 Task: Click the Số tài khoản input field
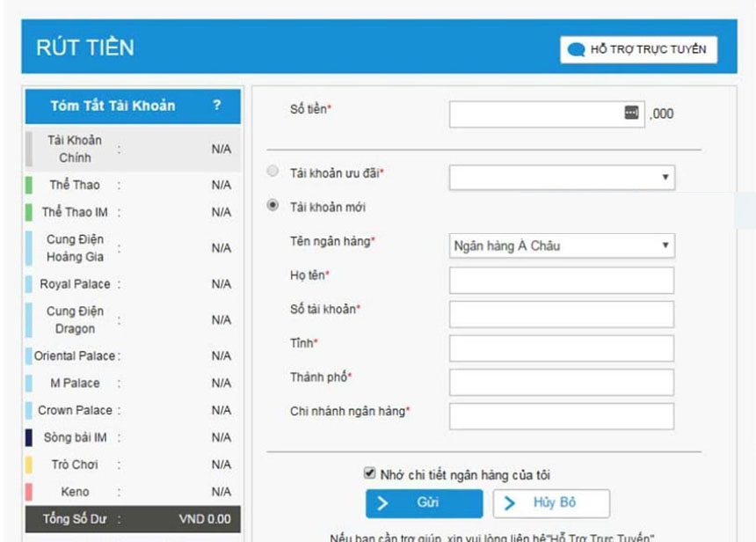pyautogui.click(x=561, y=314)
